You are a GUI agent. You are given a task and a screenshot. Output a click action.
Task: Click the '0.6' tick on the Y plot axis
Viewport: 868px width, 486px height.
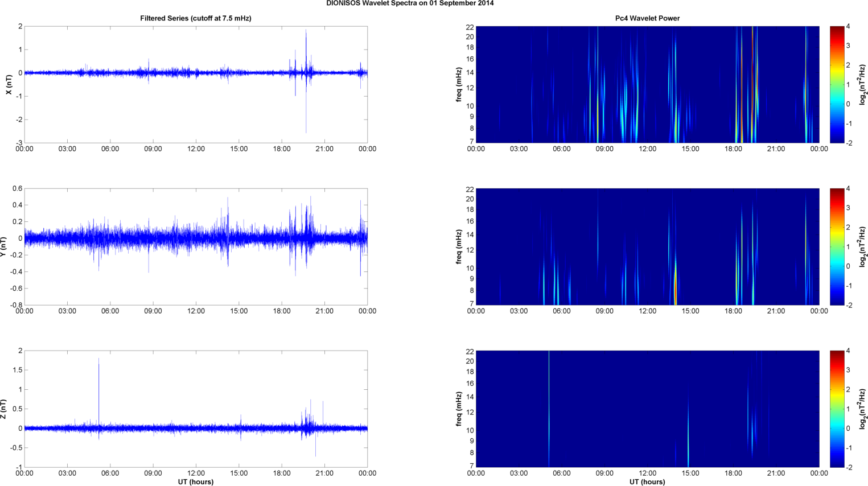point(17,188)
